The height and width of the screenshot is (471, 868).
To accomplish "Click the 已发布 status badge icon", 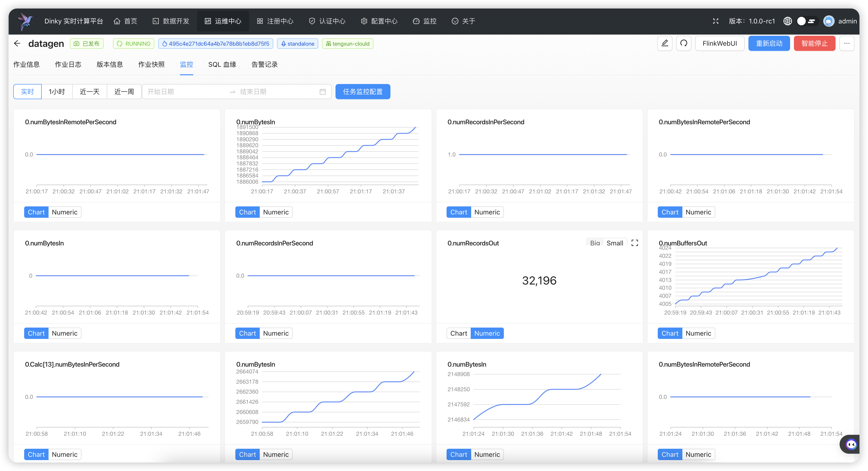I will pyautogui.click(x=76, y=44).
